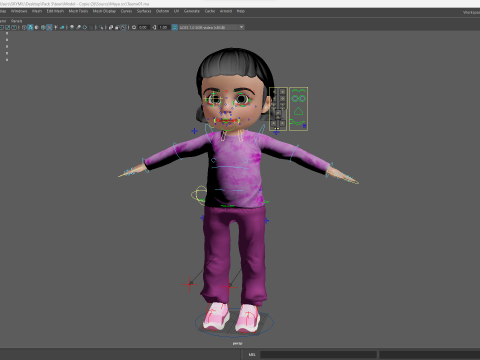Toggle the color management icon

point(175,27)
